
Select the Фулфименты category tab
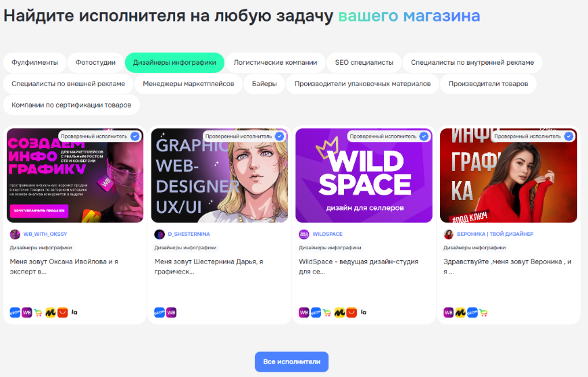[34, 63]
